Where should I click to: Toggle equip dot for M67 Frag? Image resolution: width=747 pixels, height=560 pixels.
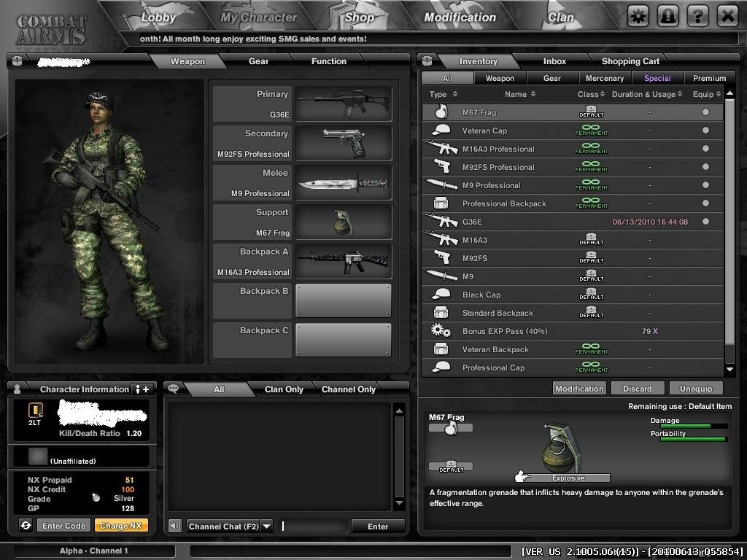click(x=705, y=112)
